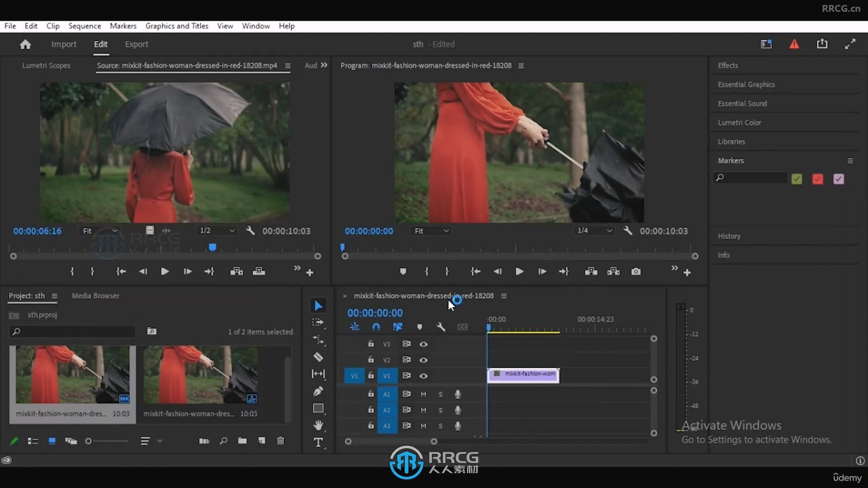Toggle the Lumetri Color panel
Viewport: 868px width, 488px height.
point(739,122)
